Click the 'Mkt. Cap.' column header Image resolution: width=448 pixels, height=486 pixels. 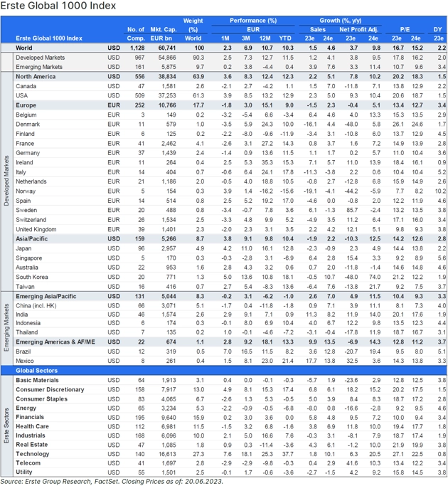click(164, 29)
